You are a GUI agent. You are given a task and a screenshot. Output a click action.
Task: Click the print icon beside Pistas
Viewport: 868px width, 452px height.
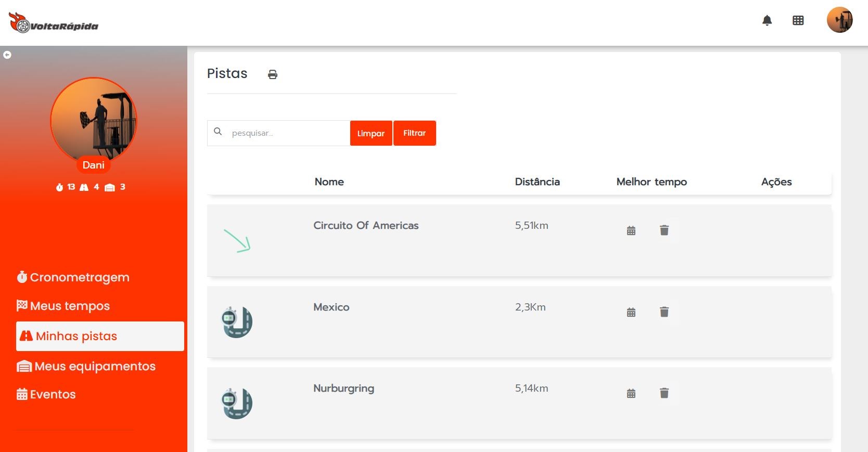pyautogui.click(x=273, y=74)
